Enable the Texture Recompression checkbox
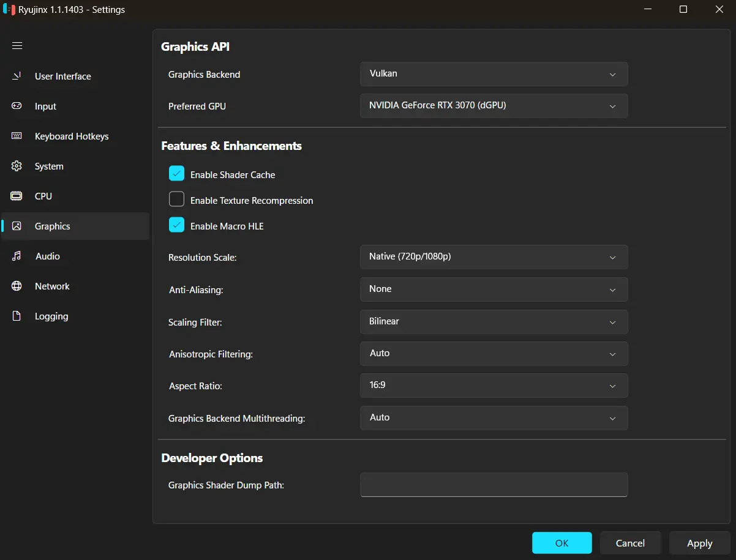Image resolution: width=736 pixels, height=560 pixels. pos(176,200)
